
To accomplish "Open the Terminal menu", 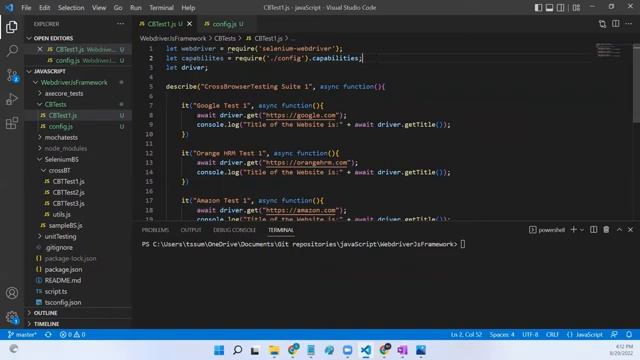I will pyautogui.click(x=161, y=8).
